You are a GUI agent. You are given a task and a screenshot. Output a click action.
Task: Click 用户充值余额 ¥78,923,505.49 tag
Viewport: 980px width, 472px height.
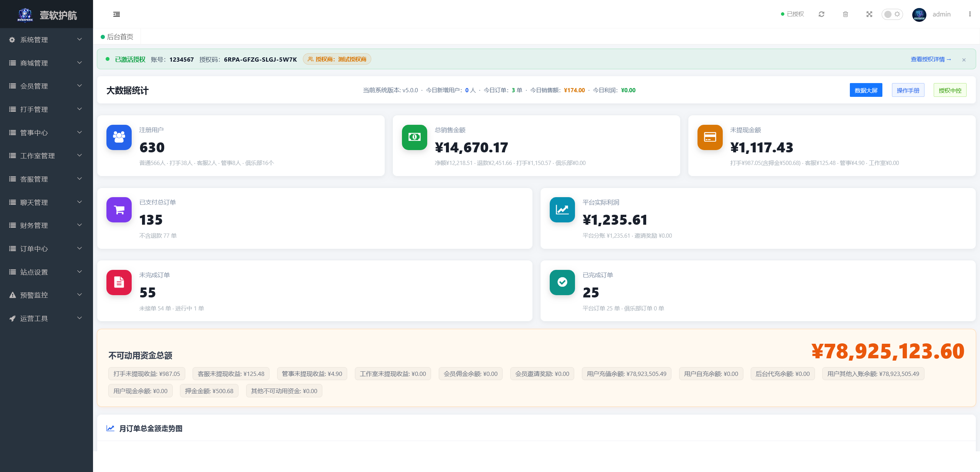627,374
